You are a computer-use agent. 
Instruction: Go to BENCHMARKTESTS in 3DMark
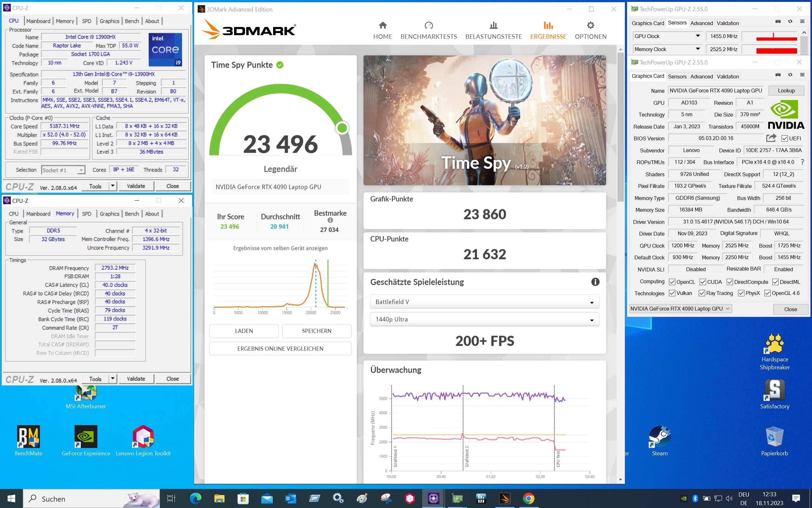(x=429, y=30)
